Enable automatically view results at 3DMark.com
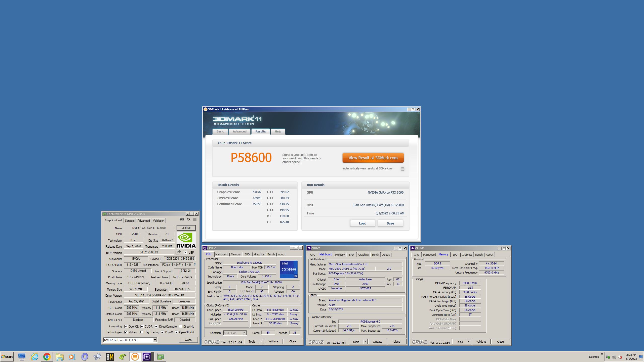Viewport: 644px width, 362px height. click(x=403, y=169)
